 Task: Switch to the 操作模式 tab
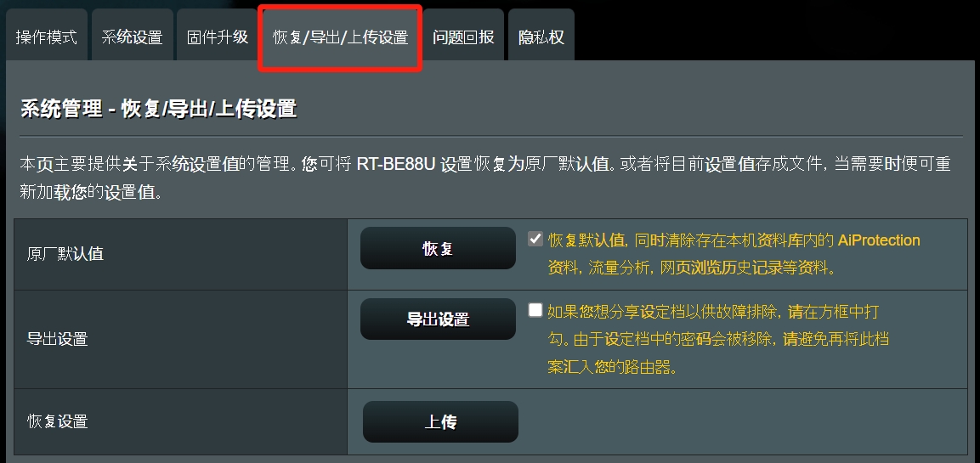pos(46,37)
